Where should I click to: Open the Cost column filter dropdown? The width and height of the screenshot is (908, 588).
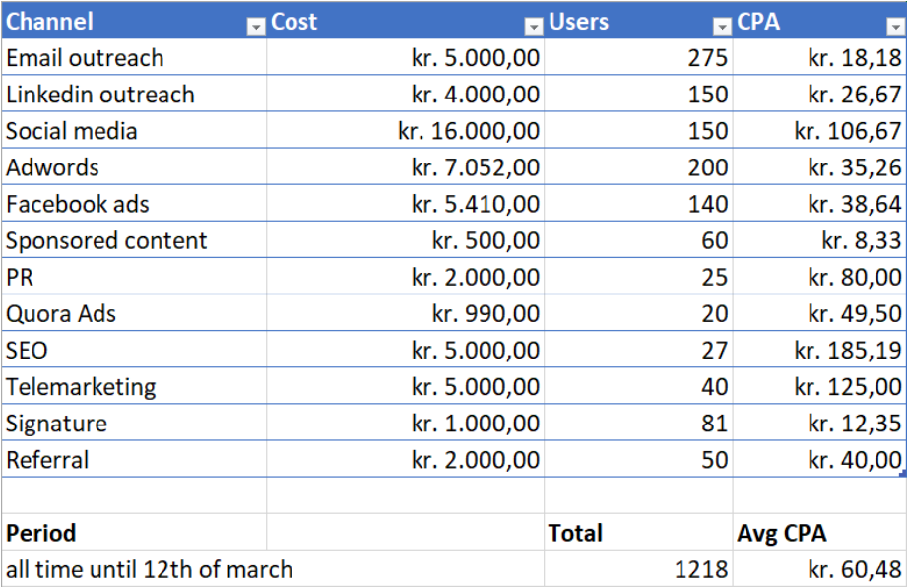pyautogui.click(x=534, y=27)
